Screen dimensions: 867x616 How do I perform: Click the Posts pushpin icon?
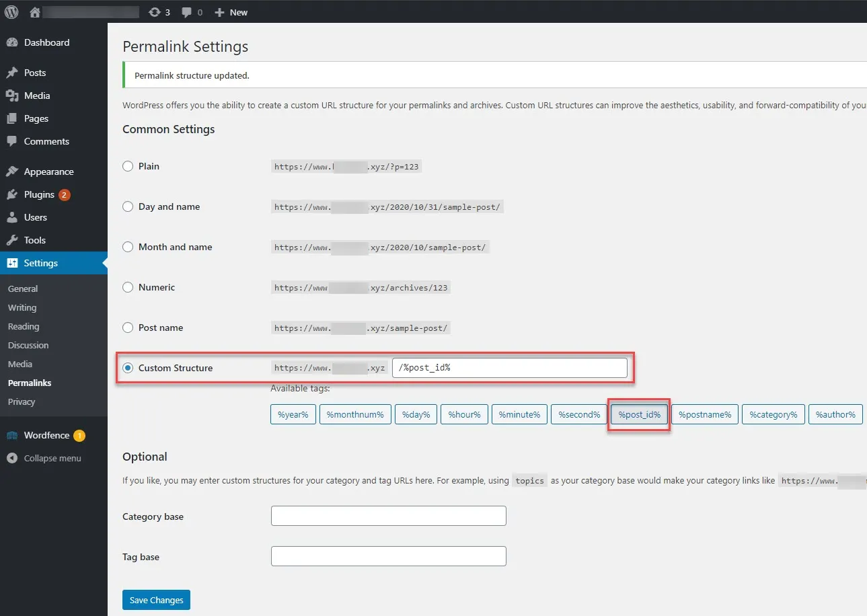click(x=12, y=73)
